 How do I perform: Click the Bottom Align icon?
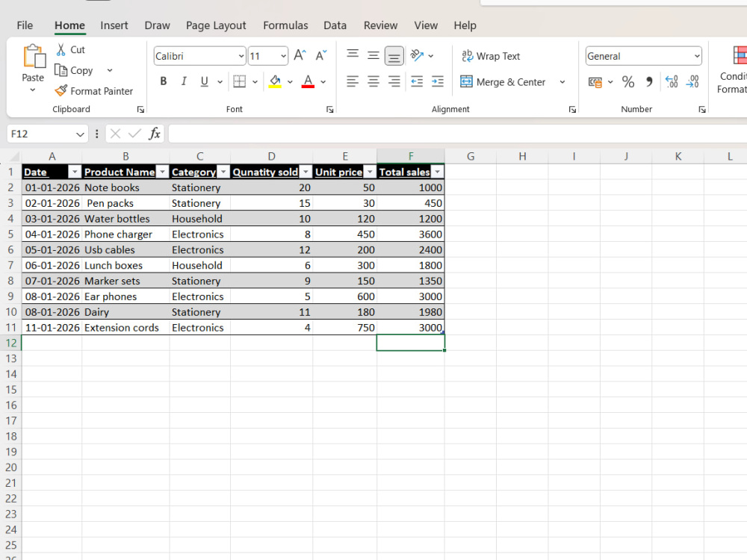[x=394, y=56]
